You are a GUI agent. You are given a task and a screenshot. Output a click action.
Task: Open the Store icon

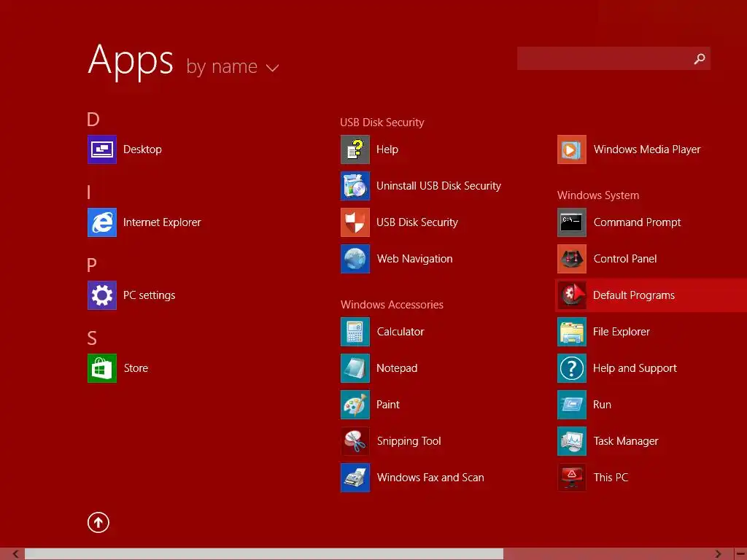click(102, 368)
